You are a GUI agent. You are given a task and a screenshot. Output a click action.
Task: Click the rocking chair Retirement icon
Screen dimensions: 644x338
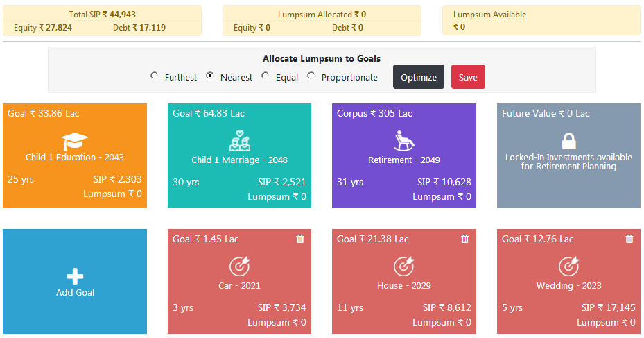pyautogui.click(x=403, y=142)
